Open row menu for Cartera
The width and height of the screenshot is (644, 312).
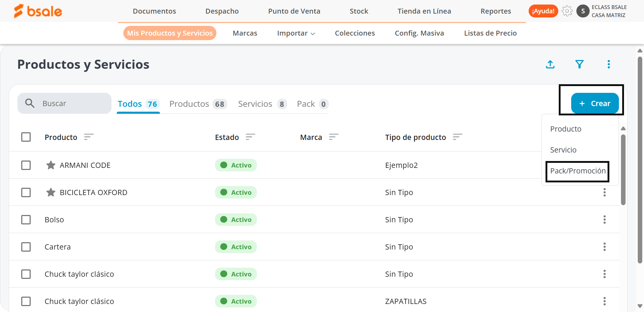(x=605, y=247)
